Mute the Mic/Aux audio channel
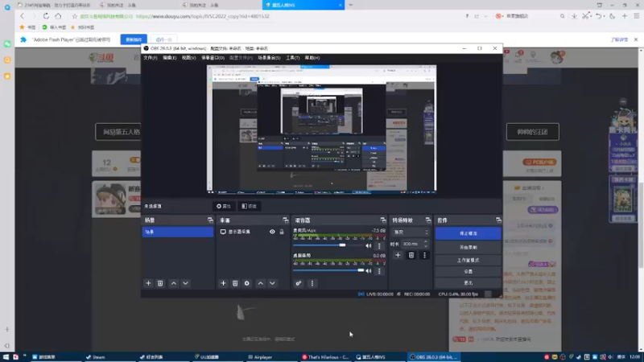644x362 pixels. coord(369,246)
